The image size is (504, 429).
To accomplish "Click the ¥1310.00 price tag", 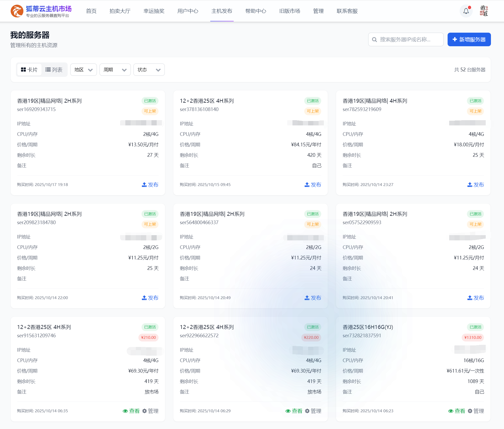I will (473, 337).
